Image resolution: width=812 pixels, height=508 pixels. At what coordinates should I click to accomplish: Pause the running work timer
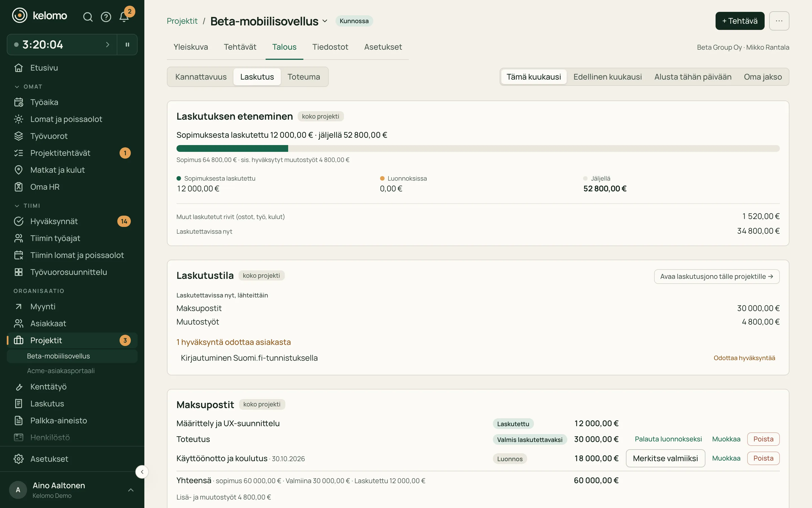[127, 44]
